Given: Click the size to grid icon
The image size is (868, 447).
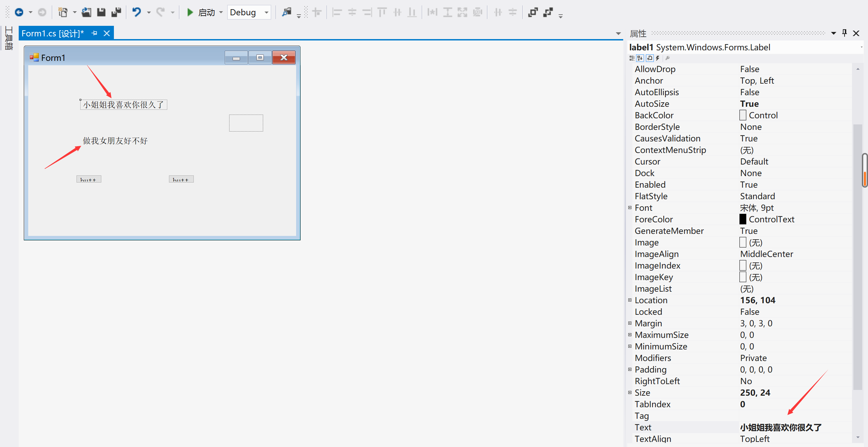Looking at the screenshot, I should [478, 13].
